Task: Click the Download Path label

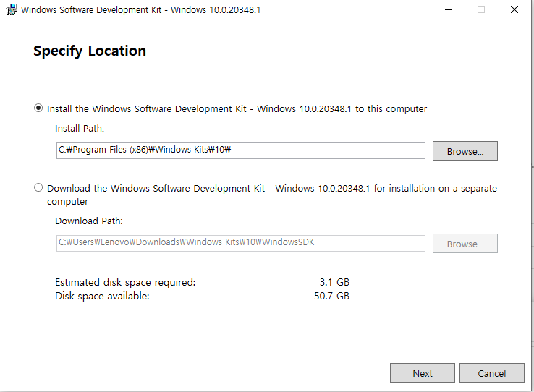Action: click(x=89, y=221)
